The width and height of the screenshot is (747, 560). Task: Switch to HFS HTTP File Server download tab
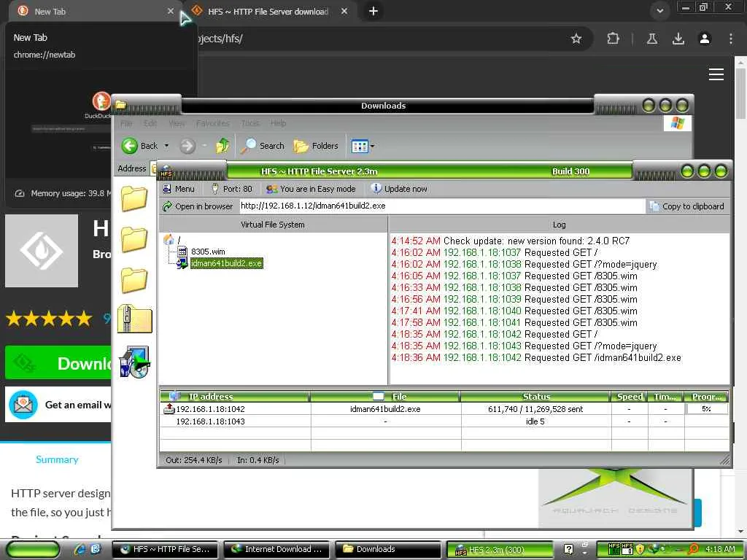click(268, 12)
